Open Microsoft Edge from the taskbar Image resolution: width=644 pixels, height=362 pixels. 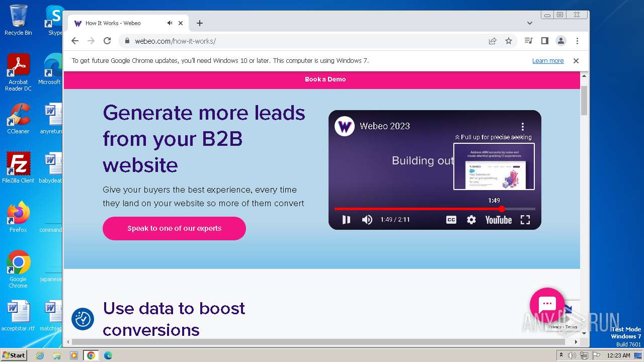click(x=108, y=355)
